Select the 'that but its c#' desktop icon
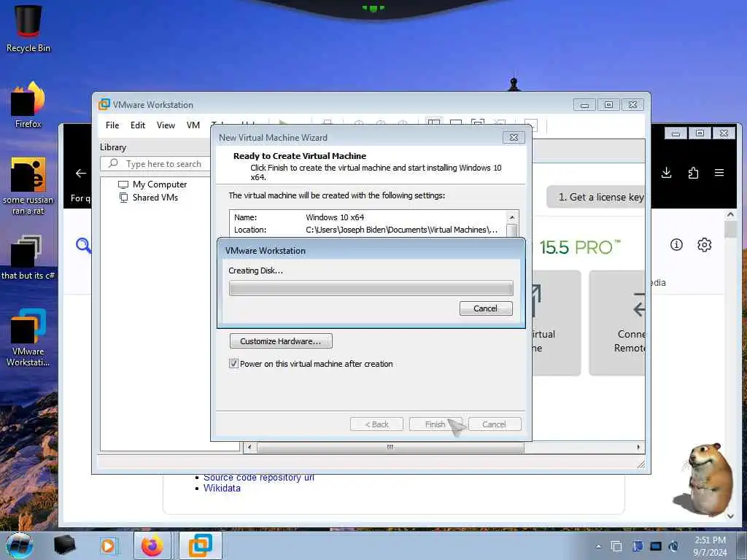The image size is (747, 560). (x=28, y=257)
